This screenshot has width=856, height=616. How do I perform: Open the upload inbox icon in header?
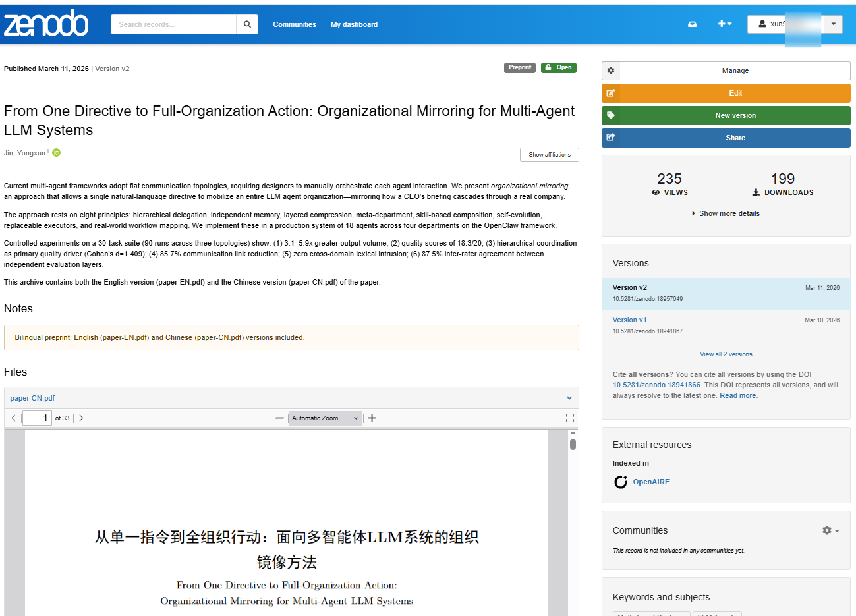pos(693,24)
